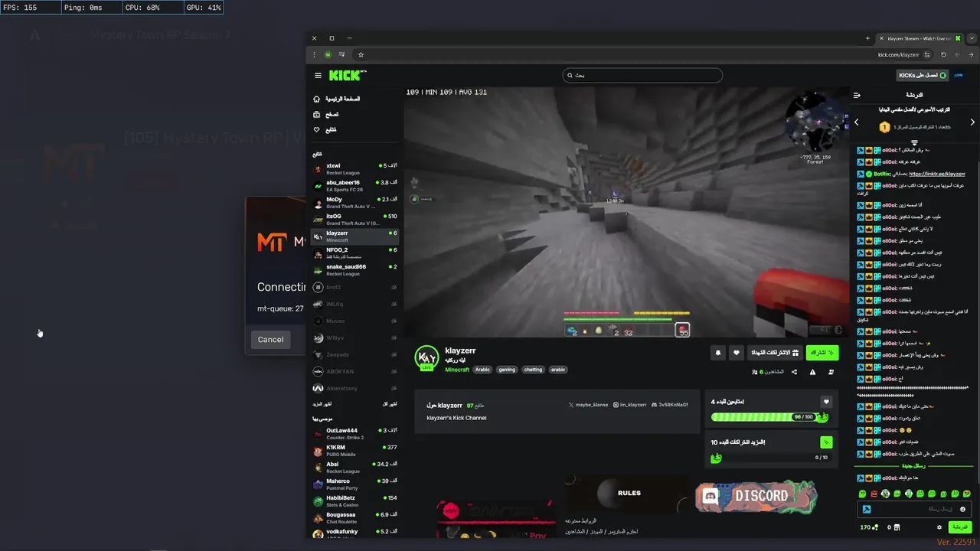This screenshot has width=980, height=551.
Task: Click the share icon under subscribe
Action: coord(794,372)
